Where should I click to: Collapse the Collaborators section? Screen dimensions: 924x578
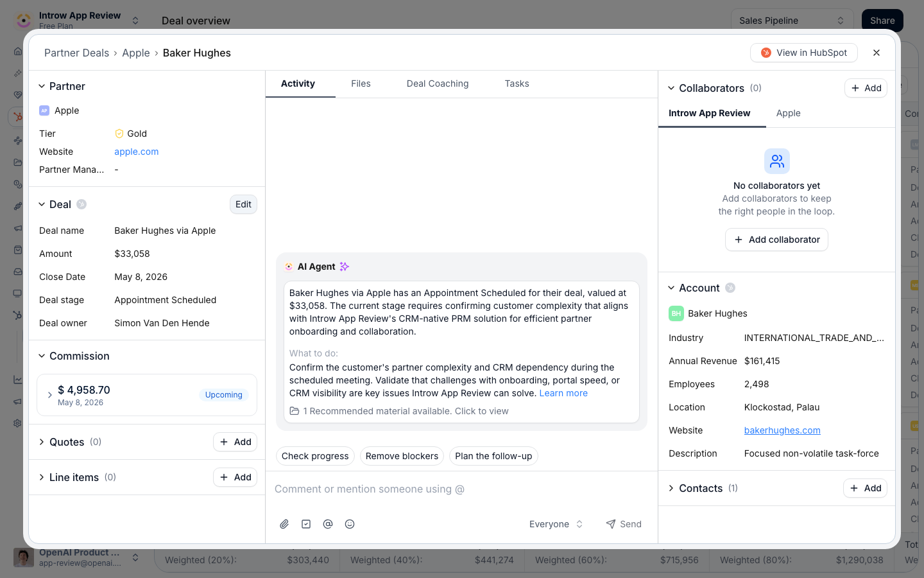pos(671,88)
